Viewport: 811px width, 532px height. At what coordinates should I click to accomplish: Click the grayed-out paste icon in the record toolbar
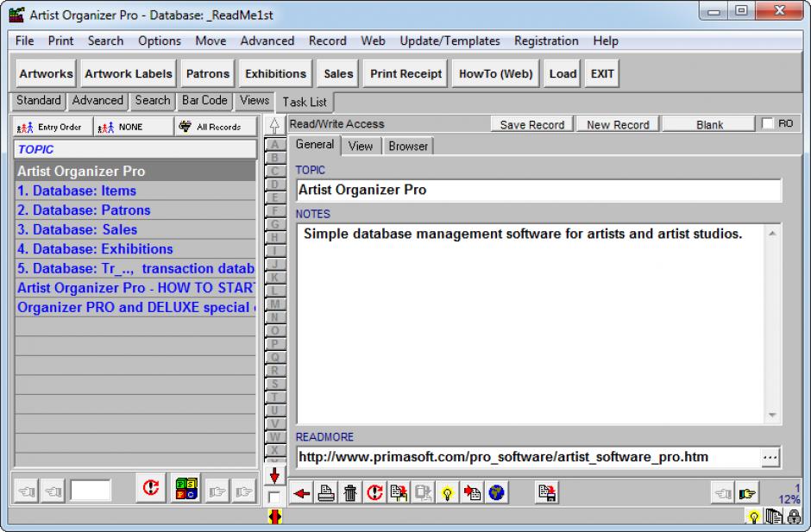(423, 492)
